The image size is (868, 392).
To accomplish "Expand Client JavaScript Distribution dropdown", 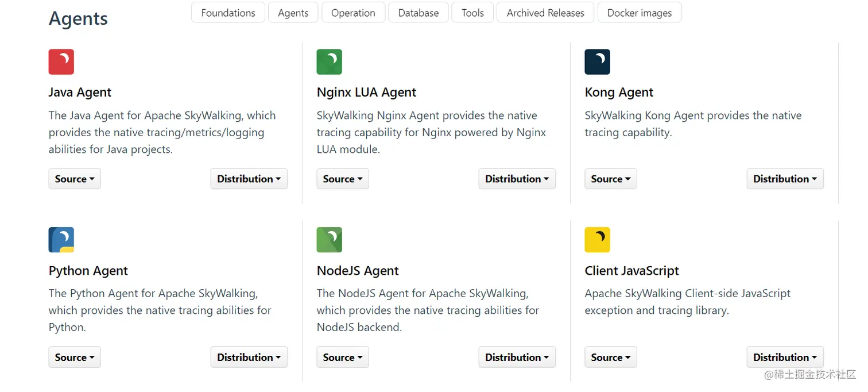I will pos(785,357).
